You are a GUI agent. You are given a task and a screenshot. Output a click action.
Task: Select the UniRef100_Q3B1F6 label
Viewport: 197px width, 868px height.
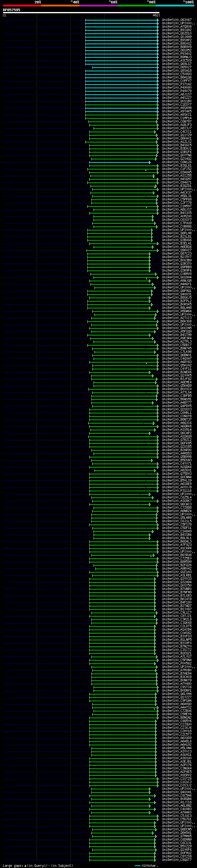point(176,152)
